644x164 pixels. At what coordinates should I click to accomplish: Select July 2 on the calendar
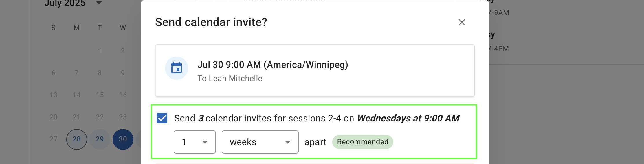pos(123,51)
